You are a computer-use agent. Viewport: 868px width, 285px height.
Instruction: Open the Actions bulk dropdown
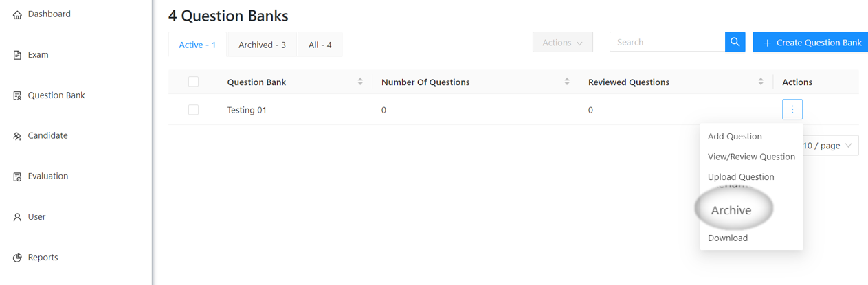(563, 42)
